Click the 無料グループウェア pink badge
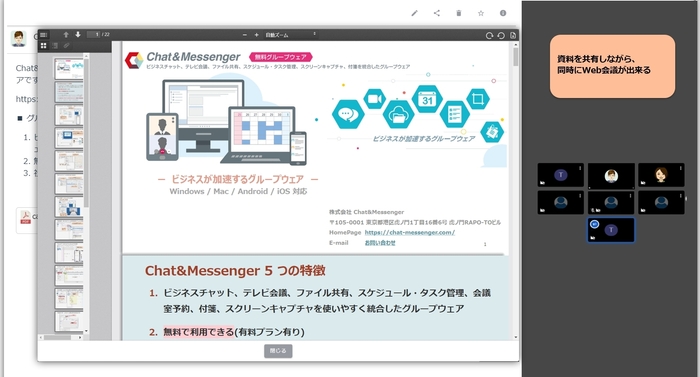Image resolution: width=700 pixels, height=377 pixels. coord(281,57)
